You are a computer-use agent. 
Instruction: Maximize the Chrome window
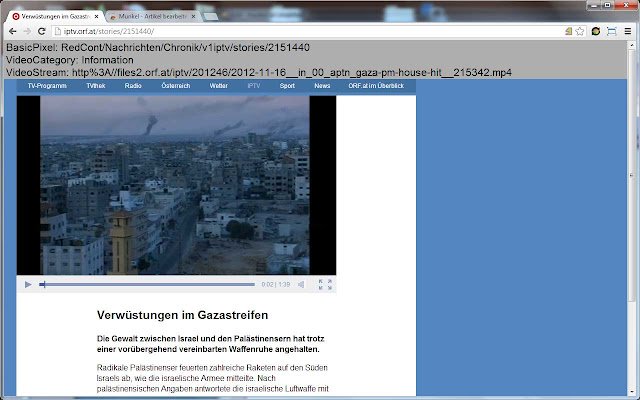point(607,5)
